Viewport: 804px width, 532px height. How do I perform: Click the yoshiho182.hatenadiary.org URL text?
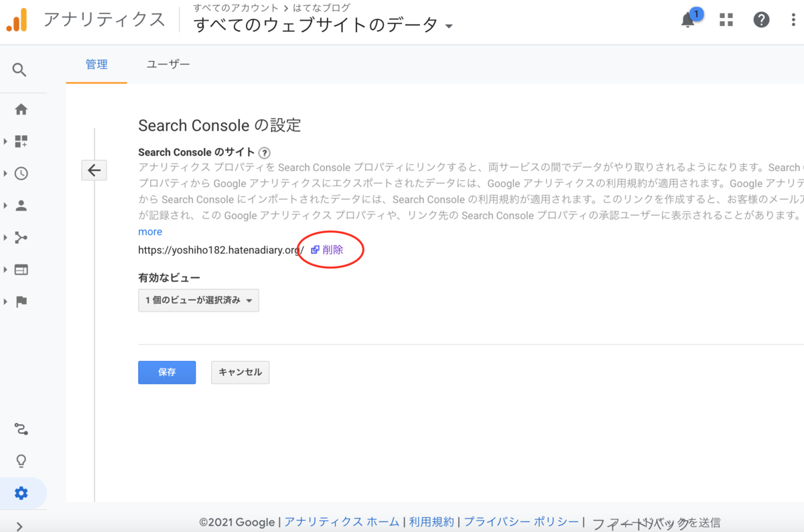[x=221, y=250]
